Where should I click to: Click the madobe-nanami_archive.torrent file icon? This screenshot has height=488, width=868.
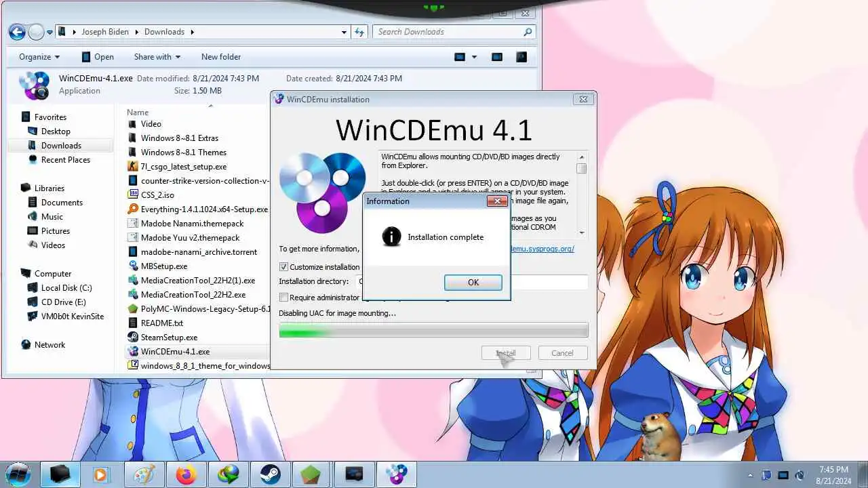(x=133, y=251)
